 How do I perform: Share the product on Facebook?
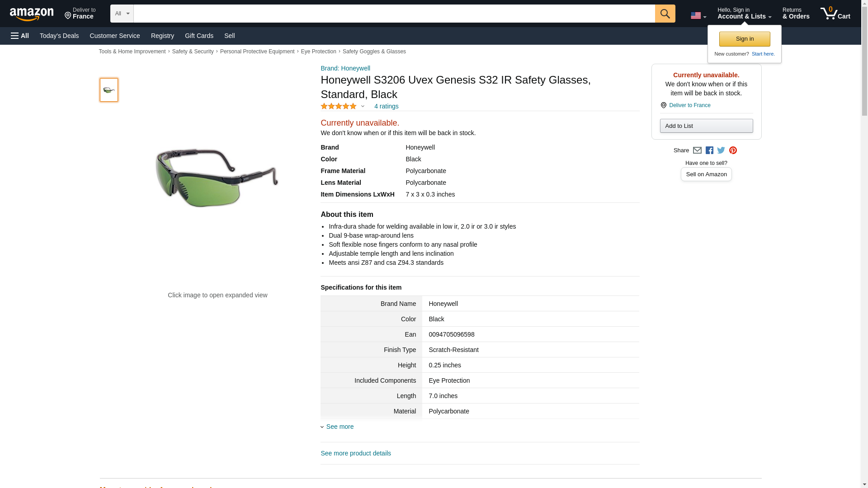pyautogui.click(x=709, y=150)
